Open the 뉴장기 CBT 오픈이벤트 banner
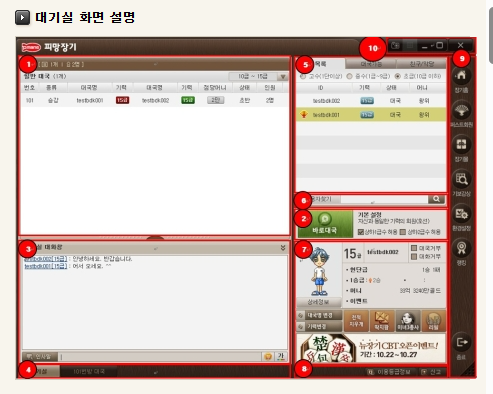 click(x=371, y=348)
